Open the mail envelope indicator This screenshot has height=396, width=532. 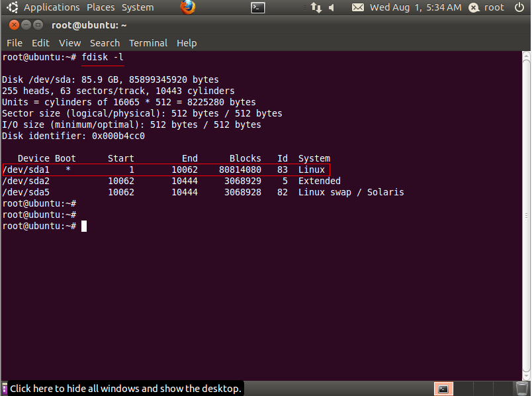click(x=357, y=7)
